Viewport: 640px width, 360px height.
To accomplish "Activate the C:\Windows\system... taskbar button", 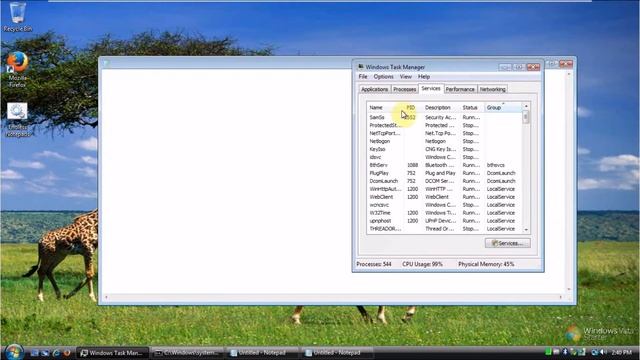I will 188,353.
